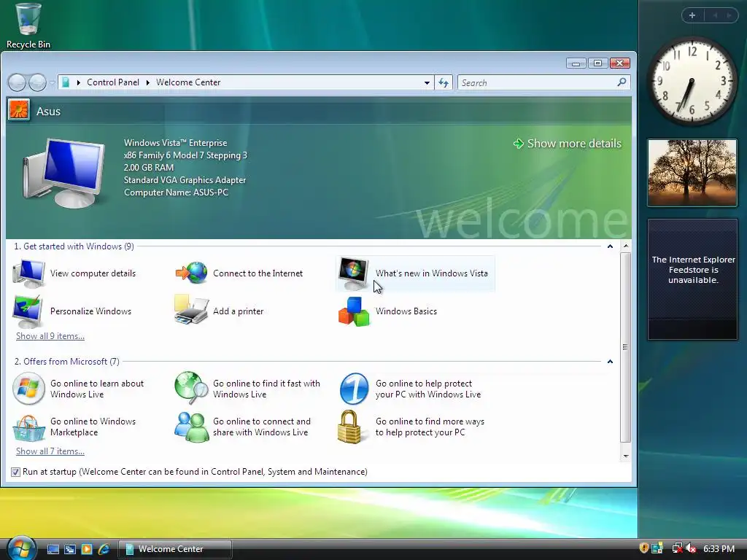The width and height of the screenshot is (747, 560).
Task: Click Standard VGA Graphics Adapter text
Action: pyautogui.click(x=185, y=180)
